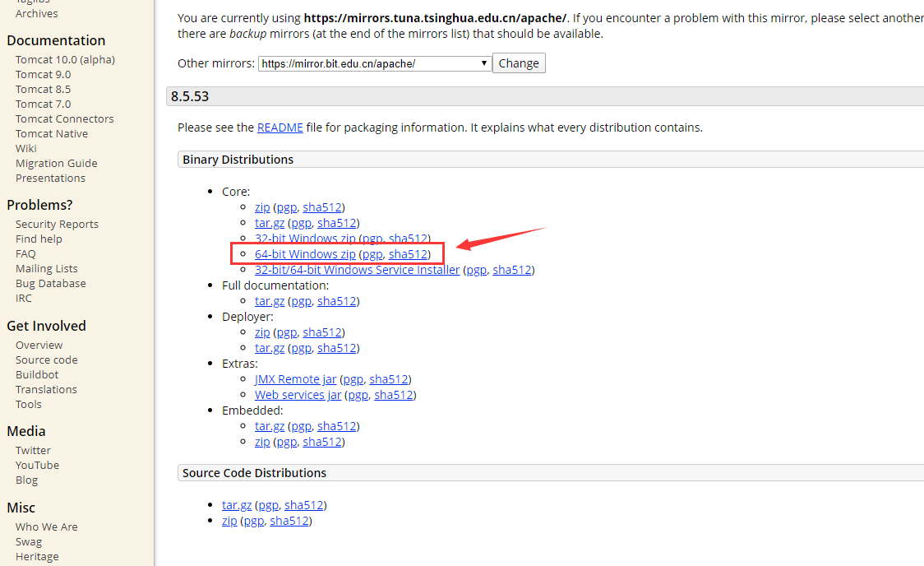Download the Core zip link
The height and width of the screenshot is (566, 924).
pyautogui.click(x=262, y=207)
